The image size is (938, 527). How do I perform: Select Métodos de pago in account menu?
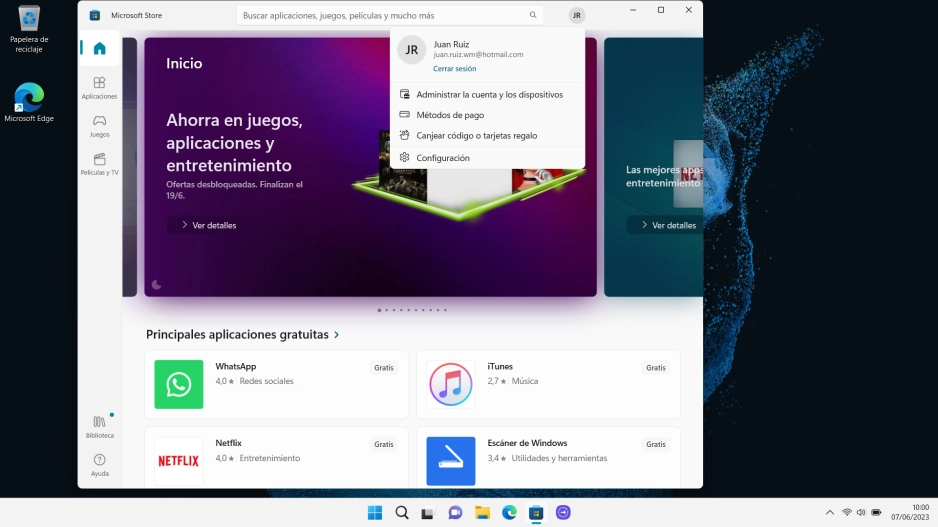point(488,115)
